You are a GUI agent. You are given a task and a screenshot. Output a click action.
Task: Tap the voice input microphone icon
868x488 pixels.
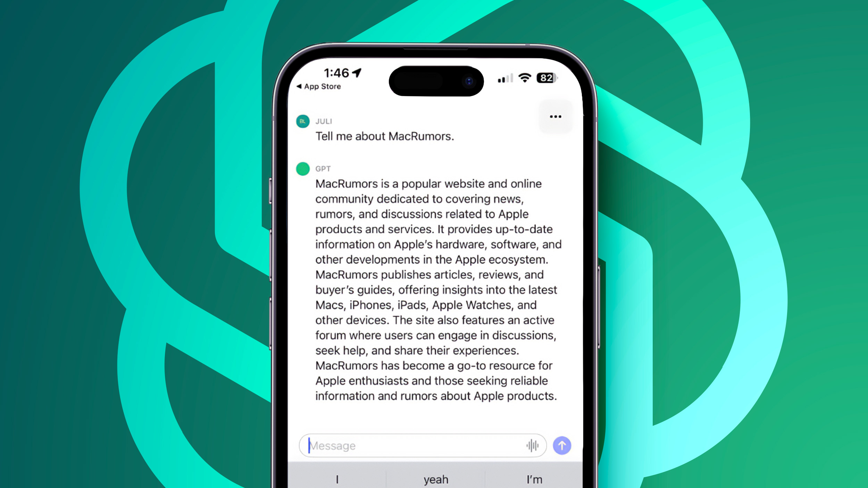pos(532,445)
